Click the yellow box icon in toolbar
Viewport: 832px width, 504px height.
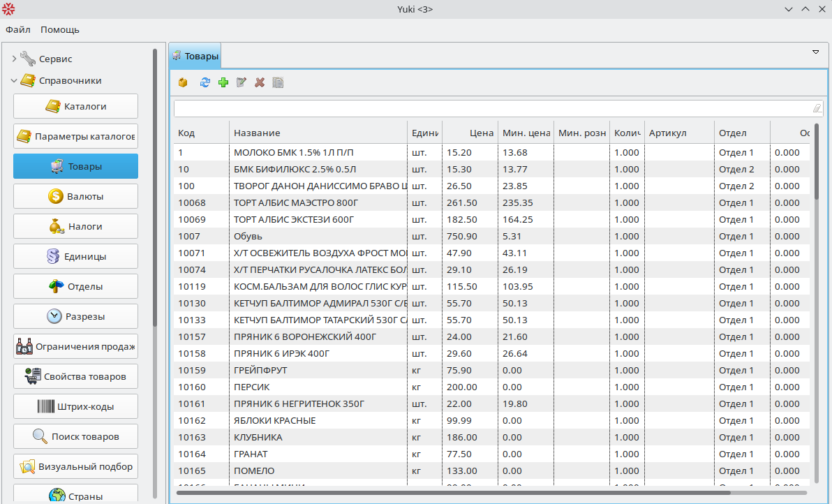point(183,82)
